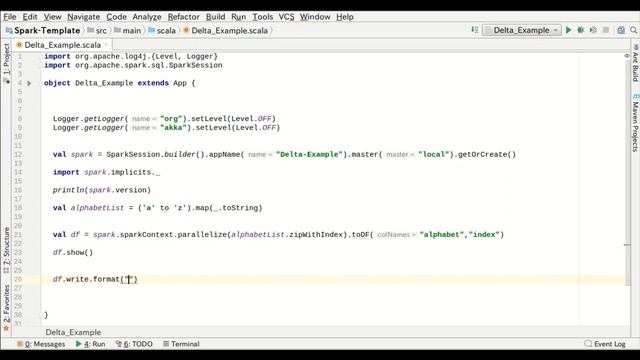Viewport: 640px width, 360px height.
Task: Open the Help menu
Action: (x=345, y=17)
